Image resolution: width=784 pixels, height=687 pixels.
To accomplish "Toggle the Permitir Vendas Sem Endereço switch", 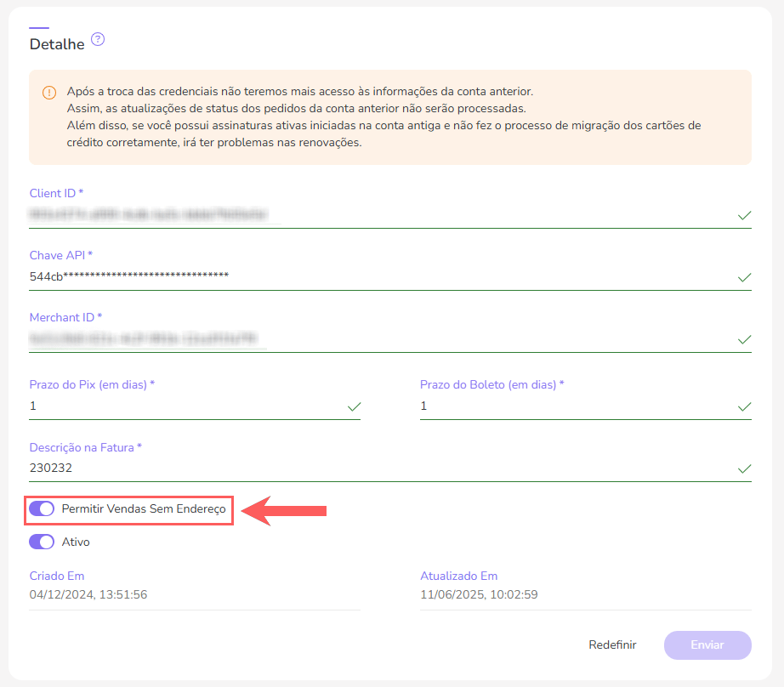I will pos(42,509).
